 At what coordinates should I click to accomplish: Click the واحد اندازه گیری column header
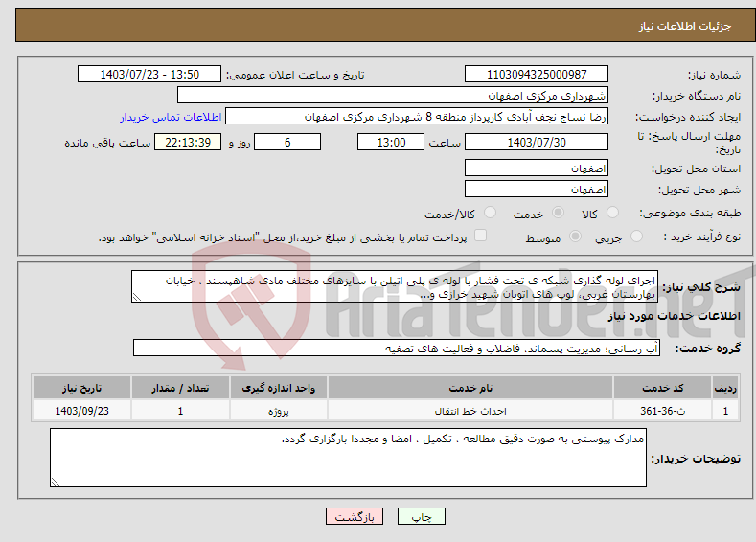pyautogui.click(x=279, y=388)
